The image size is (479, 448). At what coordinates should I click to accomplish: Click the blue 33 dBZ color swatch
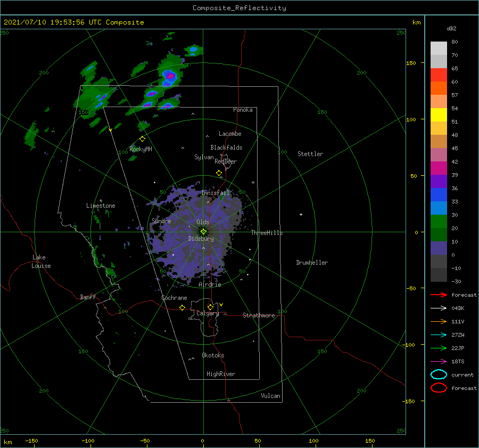(439, 194)
